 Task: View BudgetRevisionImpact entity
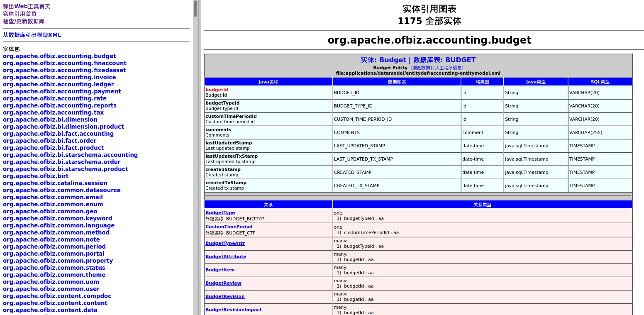(233, 310)
